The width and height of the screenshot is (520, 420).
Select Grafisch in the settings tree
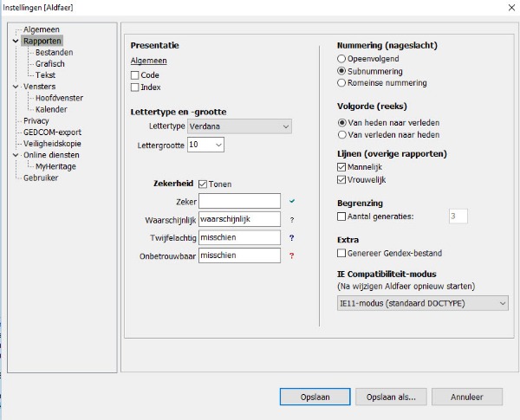[49, 64]
